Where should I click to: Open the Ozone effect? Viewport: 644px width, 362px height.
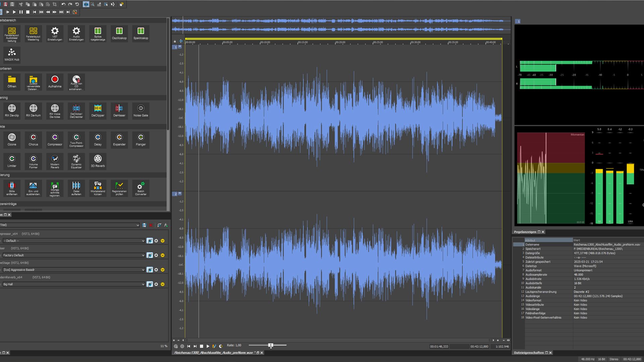coord(12,139)
